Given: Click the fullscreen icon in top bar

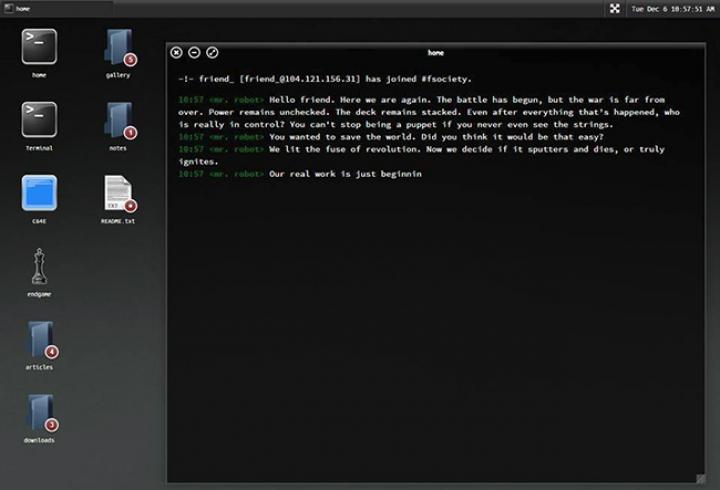Looking at the screenshot, I should [x=614, y=8].
